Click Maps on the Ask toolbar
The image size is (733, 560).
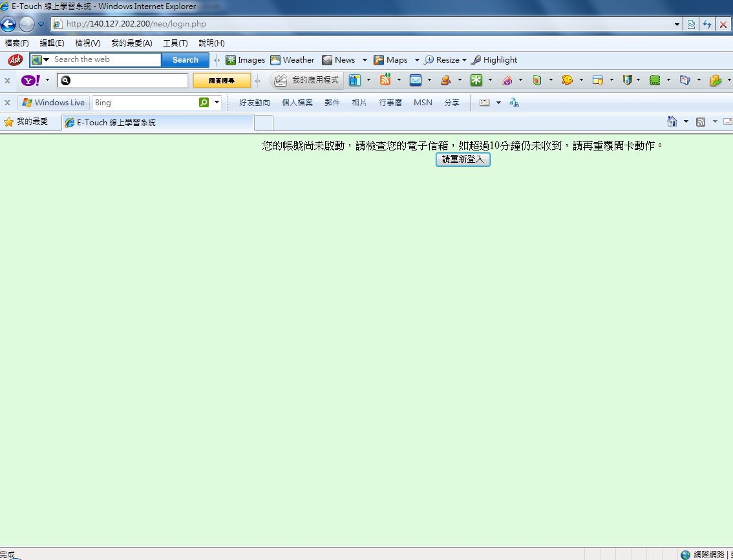(x=390, y=60)
